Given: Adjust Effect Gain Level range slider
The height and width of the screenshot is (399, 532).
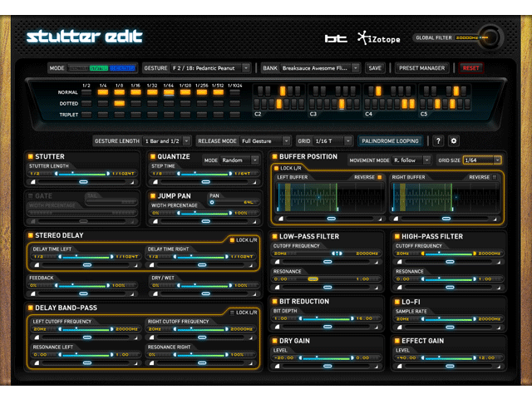Looking at the screenshot, I should tap(449, 358).
